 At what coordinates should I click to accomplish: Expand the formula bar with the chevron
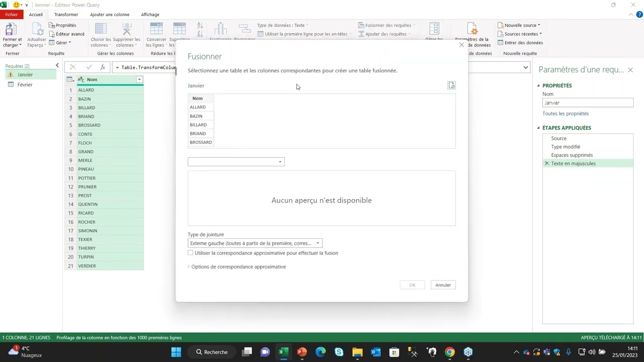coord(526,67)
